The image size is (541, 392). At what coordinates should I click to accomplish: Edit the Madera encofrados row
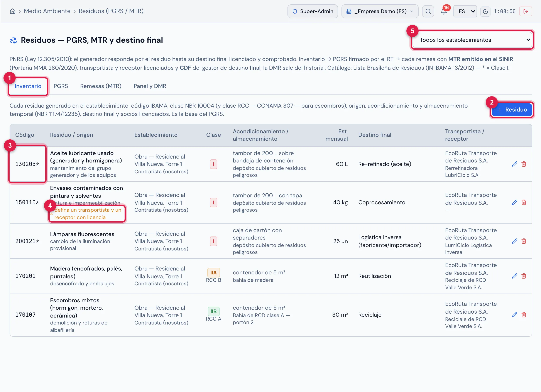[x=514, y=276]
